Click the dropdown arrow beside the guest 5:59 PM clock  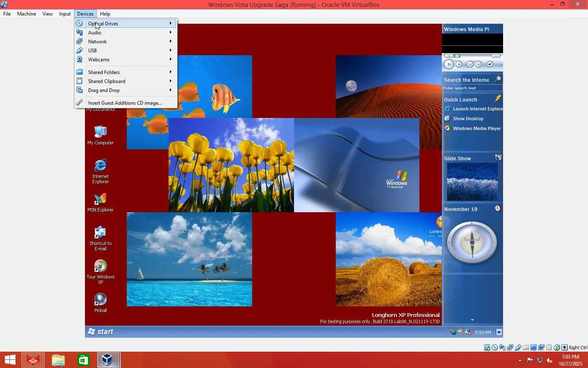pyautogui.click(x=499, y=332)
